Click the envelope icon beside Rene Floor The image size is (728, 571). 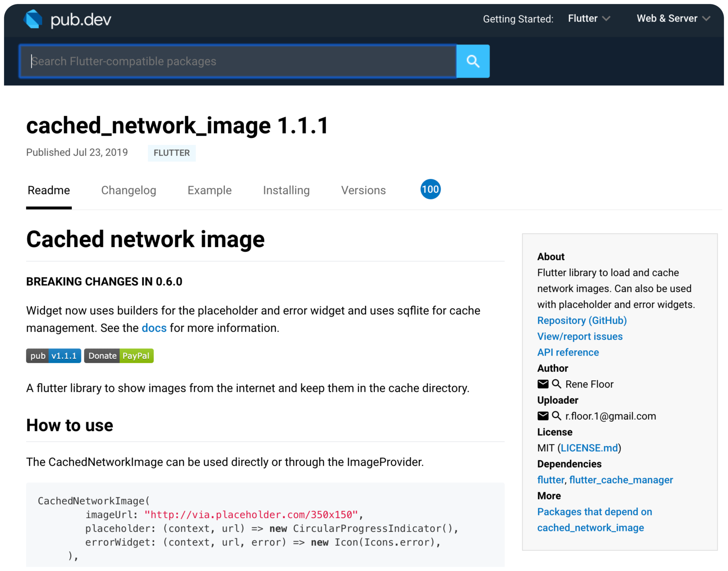543,384
